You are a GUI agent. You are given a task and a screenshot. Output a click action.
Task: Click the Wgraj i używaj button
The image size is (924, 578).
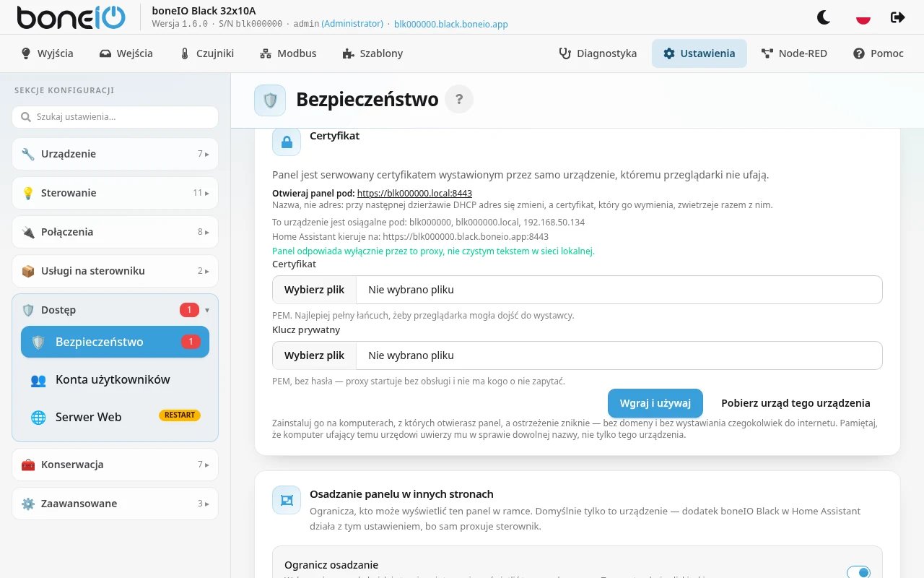pyautogui.click(x=655, y=403)
